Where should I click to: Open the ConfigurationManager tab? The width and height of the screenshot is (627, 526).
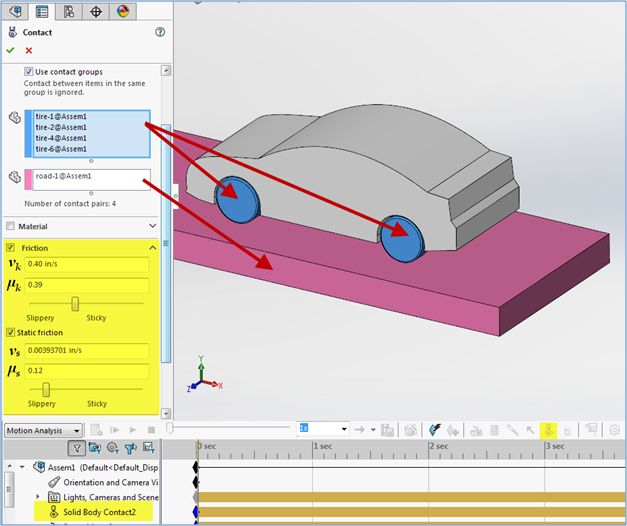(69, 11)
